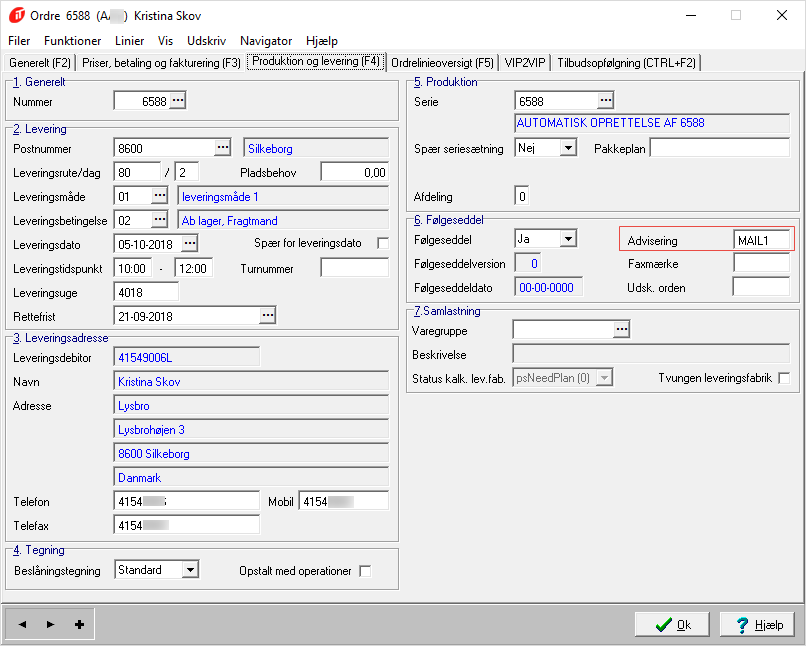Click the Telefax number field

[x=187, y=525]
